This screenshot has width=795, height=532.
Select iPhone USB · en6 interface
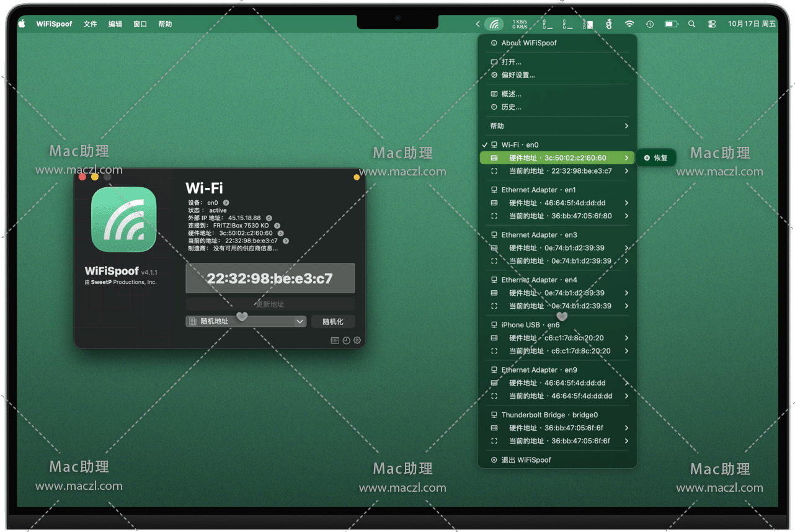click(x=530, y=325)
